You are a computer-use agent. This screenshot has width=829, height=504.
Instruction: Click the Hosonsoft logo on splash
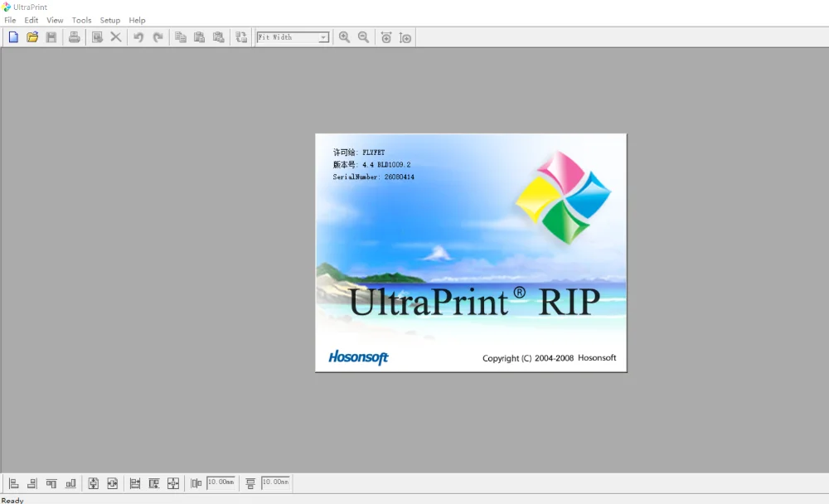point(358,357)
